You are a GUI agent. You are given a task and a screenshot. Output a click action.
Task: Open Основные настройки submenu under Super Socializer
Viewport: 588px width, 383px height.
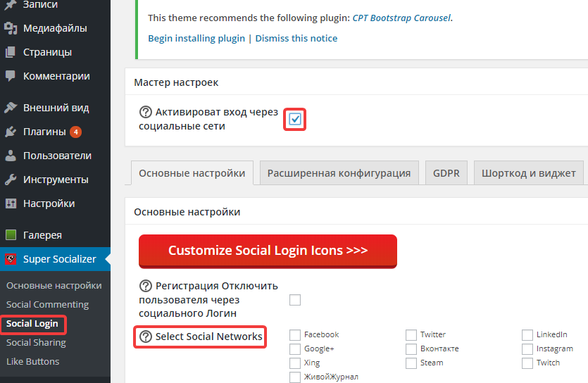click(54, 286)
